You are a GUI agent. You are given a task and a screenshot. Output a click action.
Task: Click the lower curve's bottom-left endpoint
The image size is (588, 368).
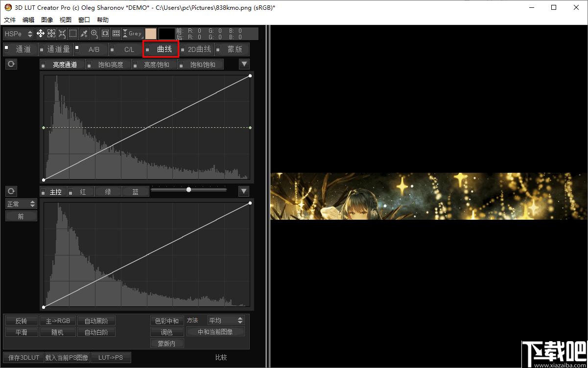(44, 307)
